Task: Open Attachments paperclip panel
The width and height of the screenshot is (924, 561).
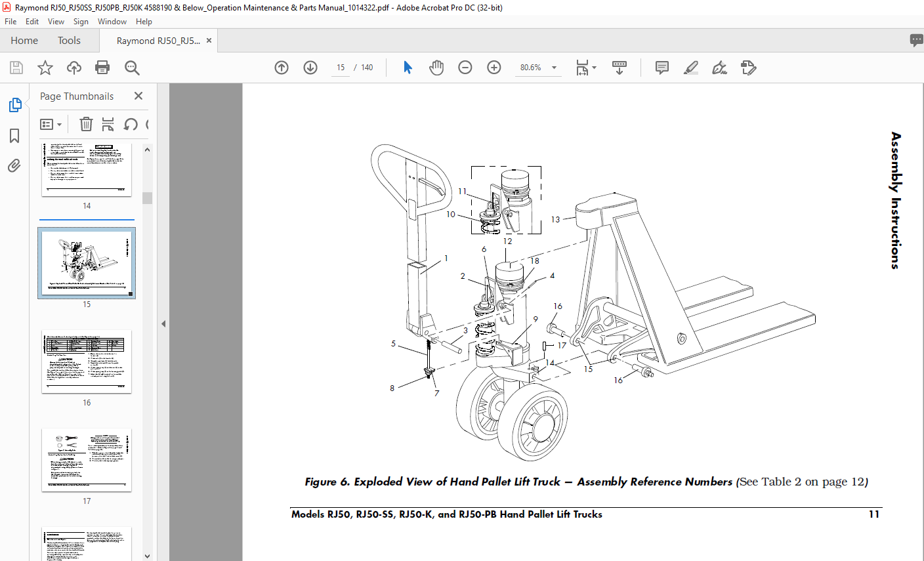Action: [14, 165]
